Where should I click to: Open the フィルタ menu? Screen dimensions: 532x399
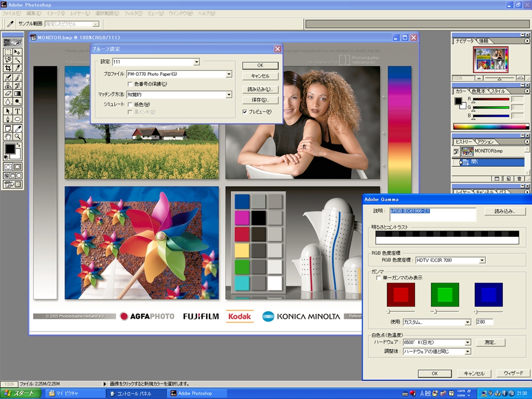(134, 13)
